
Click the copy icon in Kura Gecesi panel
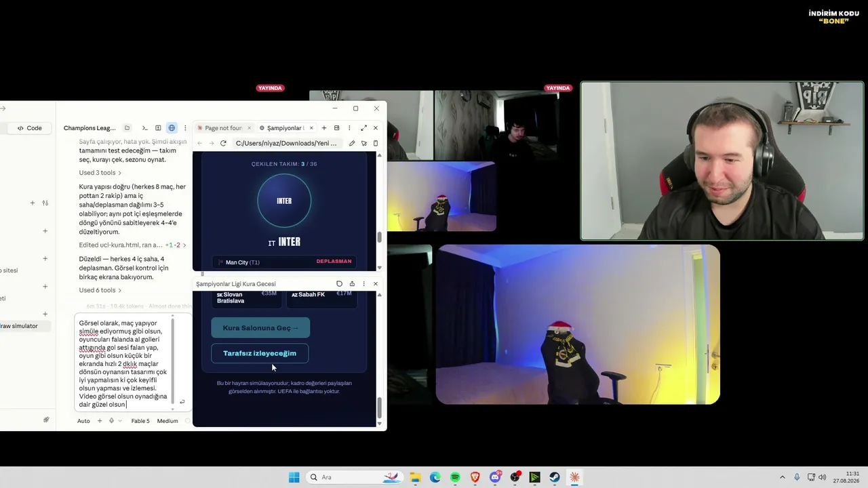[x=339, y=284]
